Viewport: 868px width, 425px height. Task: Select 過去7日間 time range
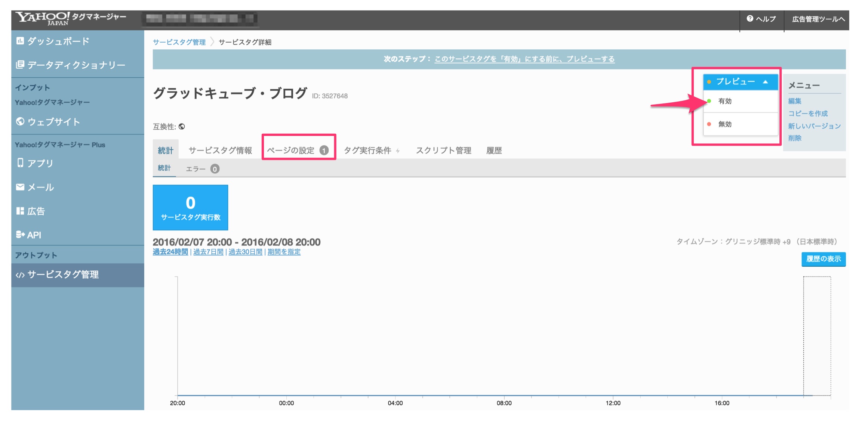click(x=208, y=252)
